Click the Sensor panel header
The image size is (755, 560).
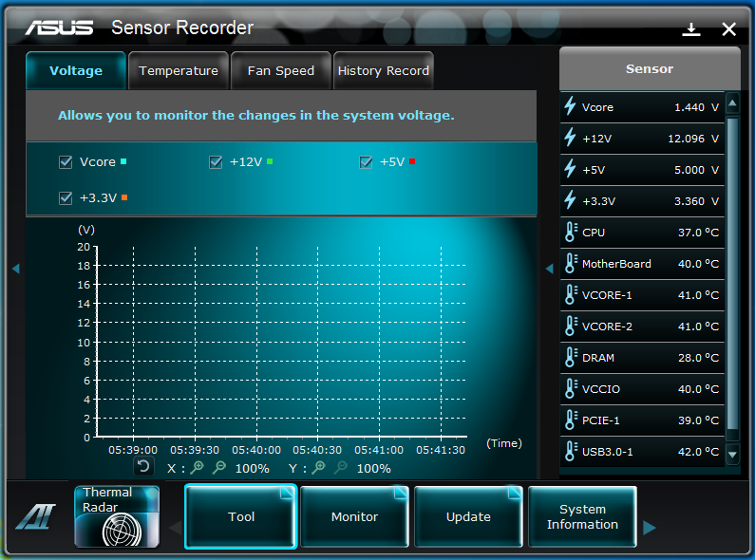point(650,68)
